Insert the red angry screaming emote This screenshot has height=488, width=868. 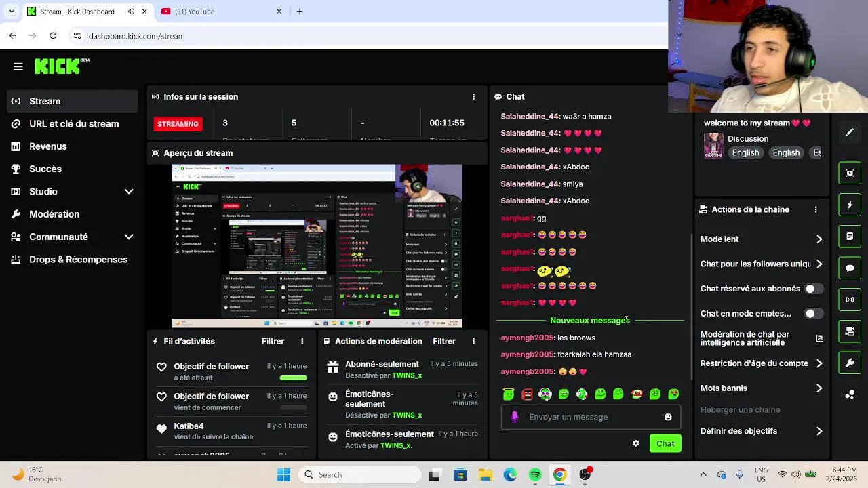(x=527, y=394)
